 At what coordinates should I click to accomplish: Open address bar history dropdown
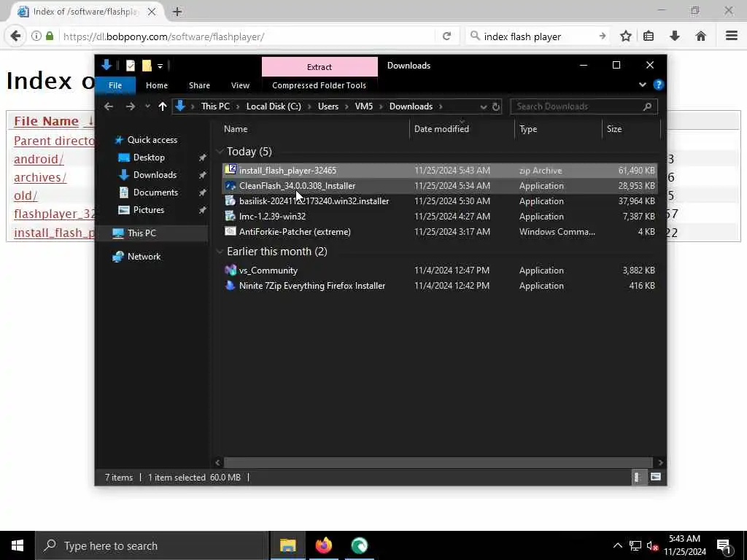click(483, 106)
